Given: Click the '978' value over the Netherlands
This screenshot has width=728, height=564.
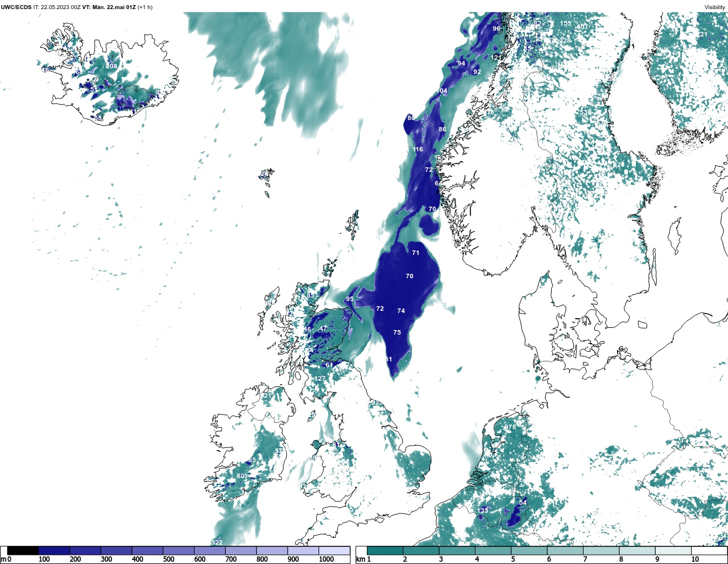Looking at the screenshot, I should point(510,427).
